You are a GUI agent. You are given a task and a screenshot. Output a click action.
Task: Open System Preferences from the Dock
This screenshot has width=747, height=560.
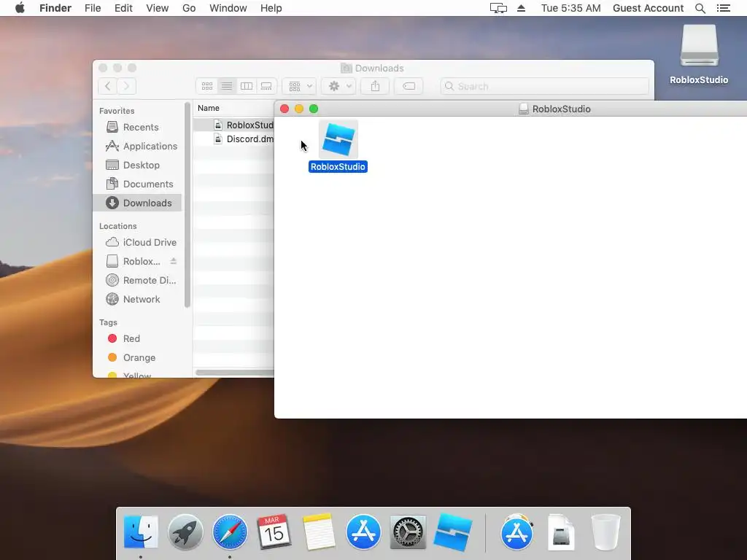[x=407, y=532]
